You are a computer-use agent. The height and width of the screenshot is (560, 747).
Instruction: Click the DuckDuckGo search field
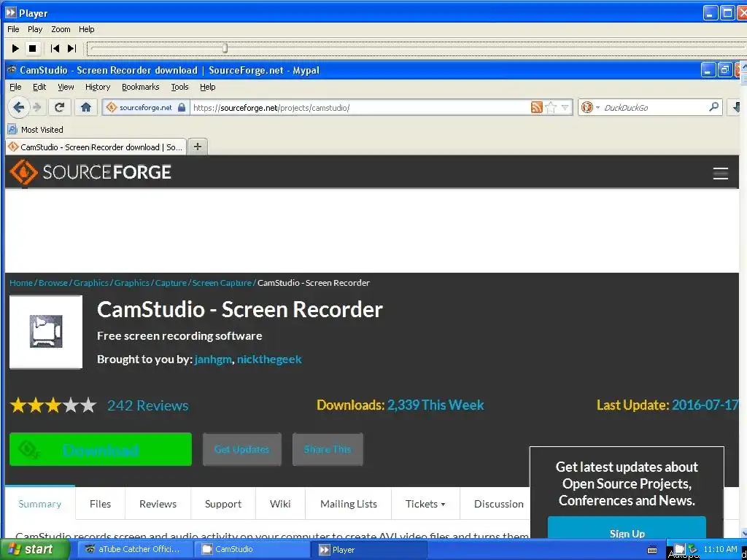pos(655,108)
